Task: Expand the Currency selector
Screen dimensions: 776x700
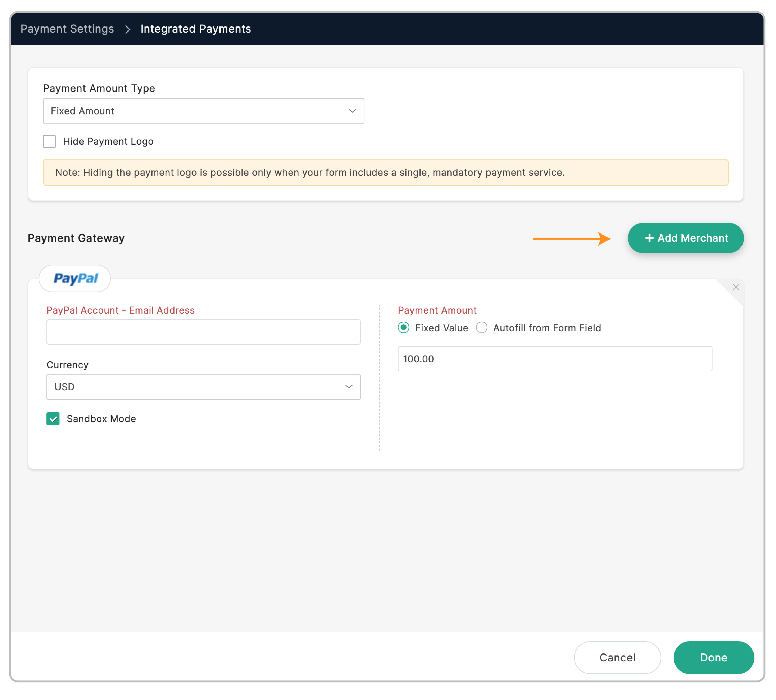Action: point(204,387)
